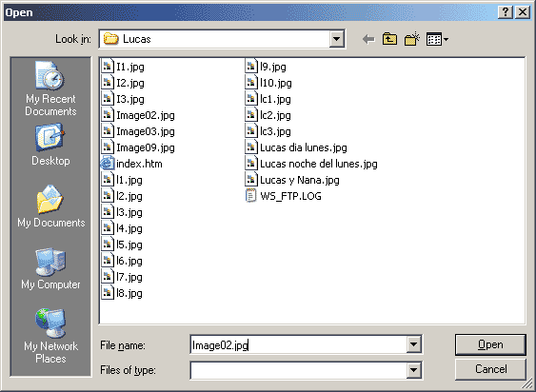Image resolution: width=536 pixels, height=392 pixels.
Task: Select the index.htm file
Action: (x=131, y=164)
